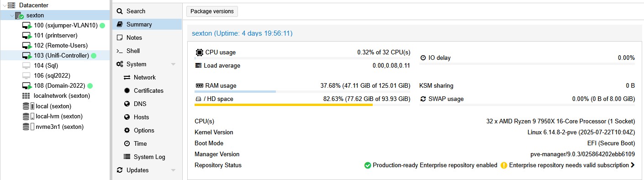Click the running VM icon for 100 sxjumper-VLAN10
Viewport: 644px width, 180px height.
(27, 26)
